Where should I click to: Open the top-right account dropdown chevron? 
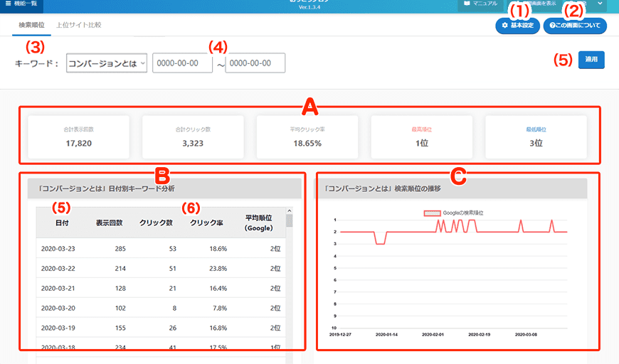[x=601, y=4]
